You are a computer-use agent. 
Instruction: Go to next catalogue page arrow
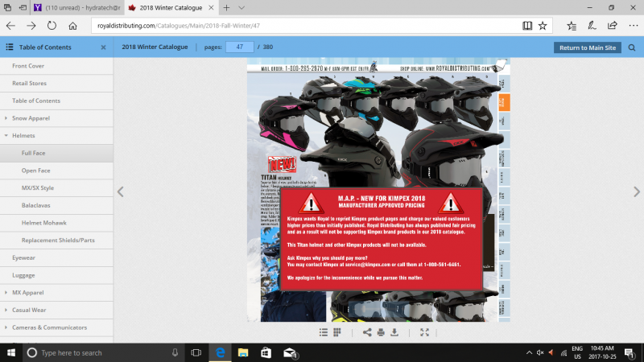(637, 191)
